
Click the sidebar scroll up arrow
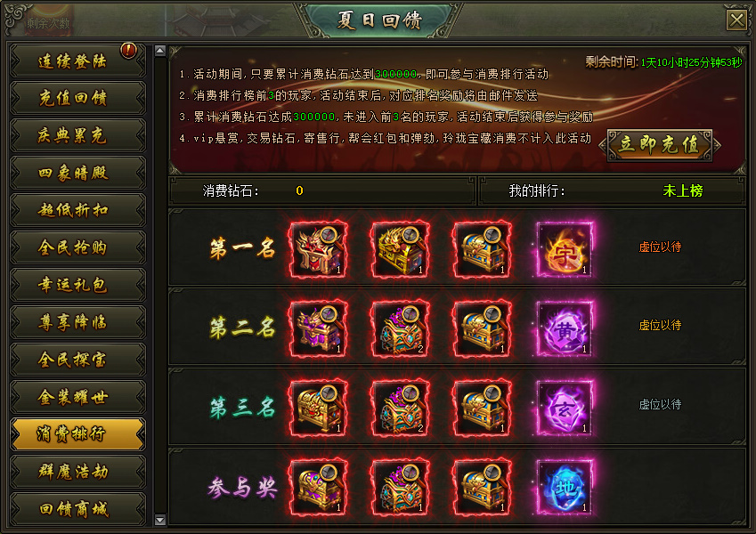(x=160, y=50)
